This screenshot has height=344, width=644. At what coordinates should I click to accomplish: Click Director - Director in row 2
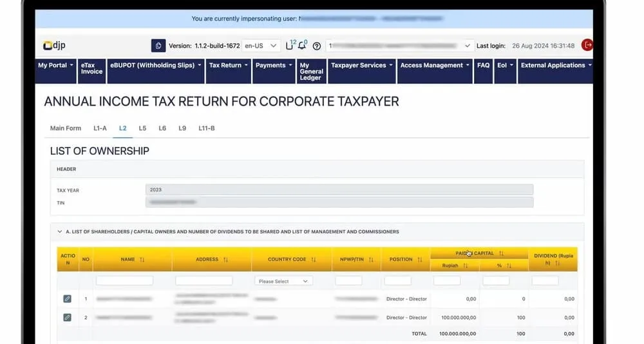406,318
